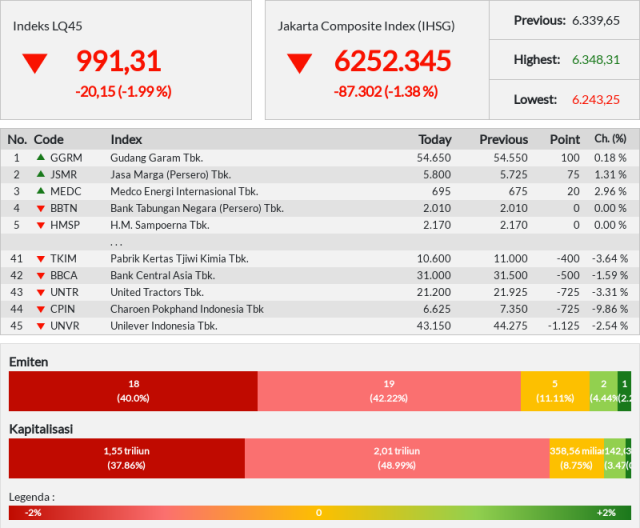Select the yellow Emiten segment with 5

click(x=555, y=391)
